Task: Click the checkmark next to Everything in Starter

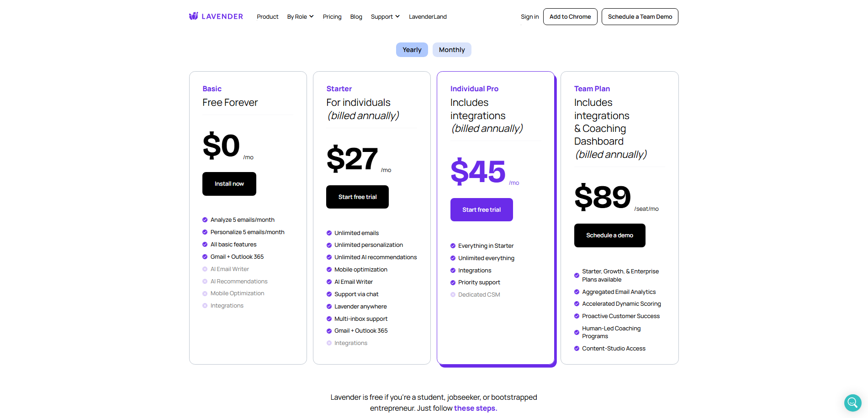Action: point(453,246)
